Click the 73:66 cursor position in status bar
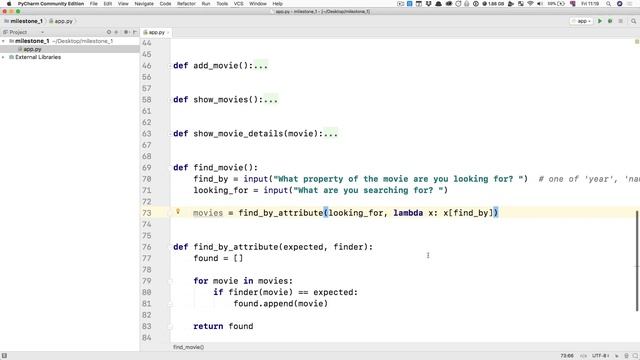This screenshot has height=360, width=640. (x=567, y=356)
